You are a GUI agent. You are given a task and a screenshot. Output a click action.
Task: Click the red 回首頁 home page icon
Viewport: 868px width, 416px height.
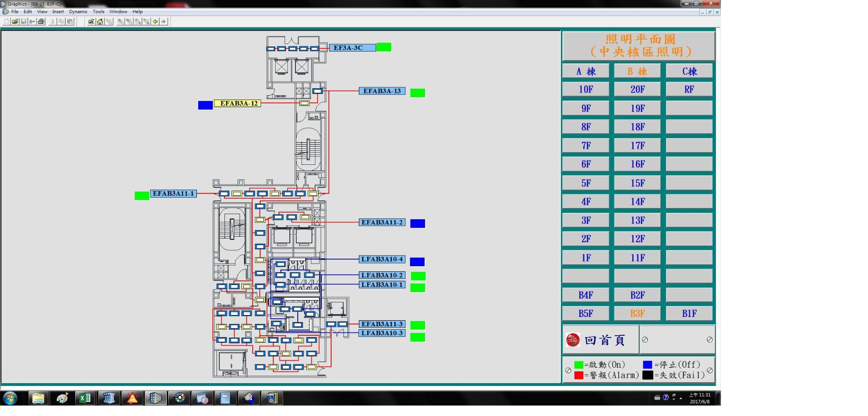pyautogui.click(x=573, y=340)
